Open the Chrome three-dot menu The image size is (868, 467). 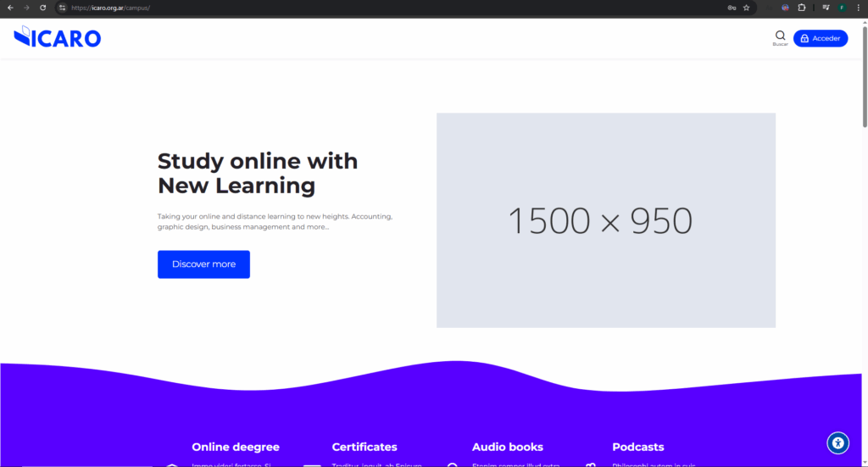coord(858,8)
